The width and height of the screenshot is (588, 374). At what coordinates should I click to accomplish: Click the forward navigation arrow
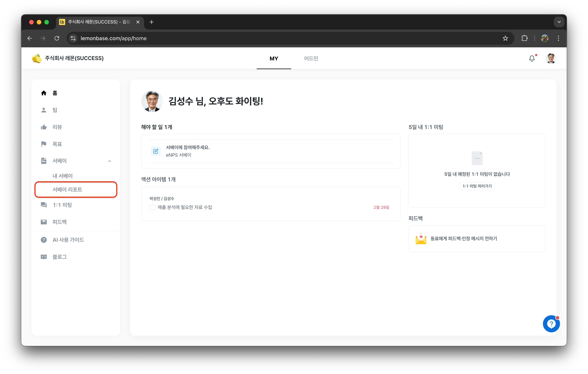43,38
